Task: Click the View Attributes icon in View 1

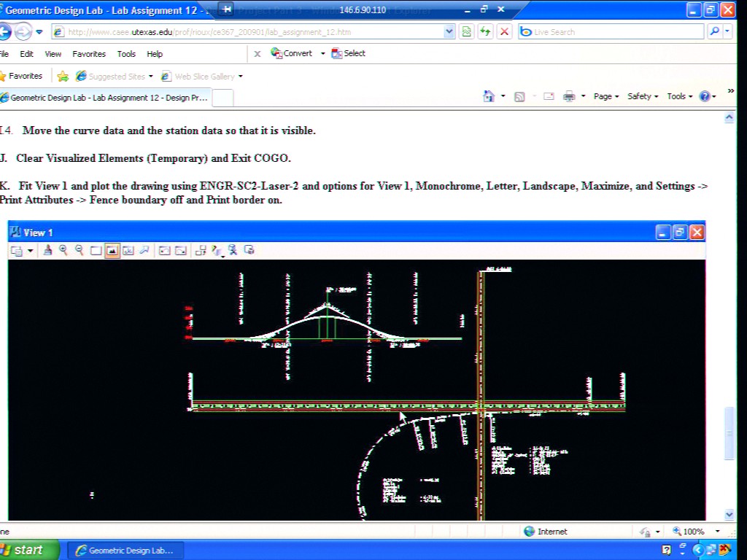Action: [17, 251]
